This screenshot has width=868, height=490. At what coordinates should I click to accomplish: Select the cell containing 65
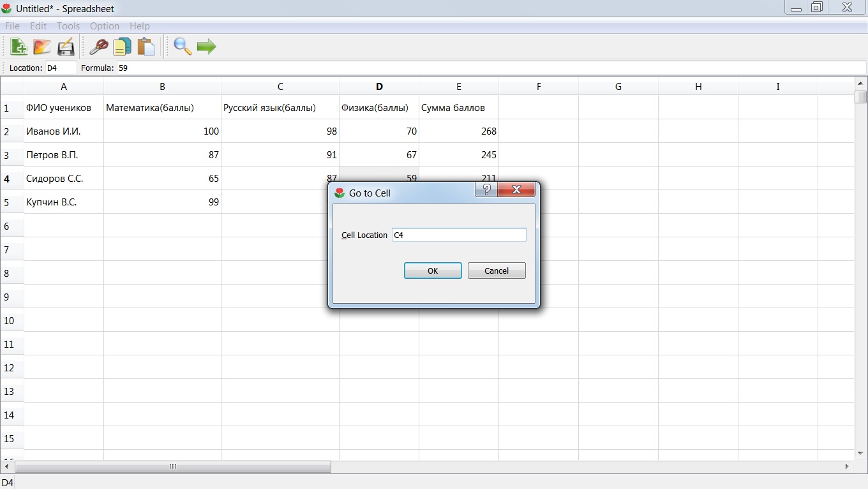pyautogui.click(x=163, y=179)
